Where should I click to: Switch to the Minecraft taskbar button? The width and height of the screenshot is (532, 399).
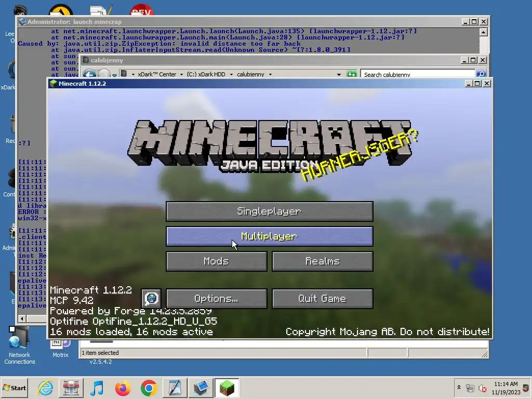227,388
